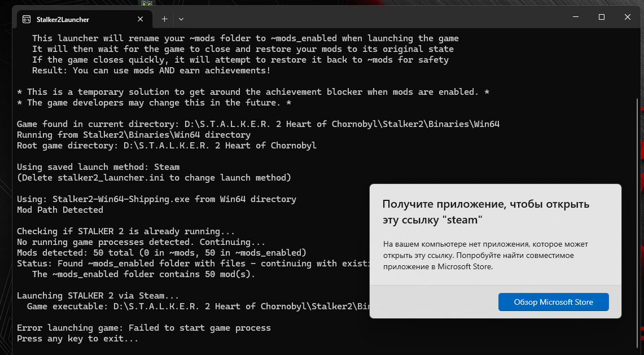The width and height of the screenshot is (644, 355).
Task: Click the "Checking if STALKER 2 is already running..." line
Action: 126,231
